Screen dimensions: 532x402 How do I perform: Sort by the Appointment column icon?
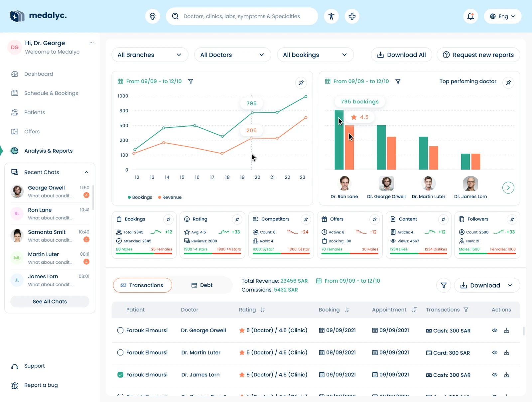(x=414, y=310)
